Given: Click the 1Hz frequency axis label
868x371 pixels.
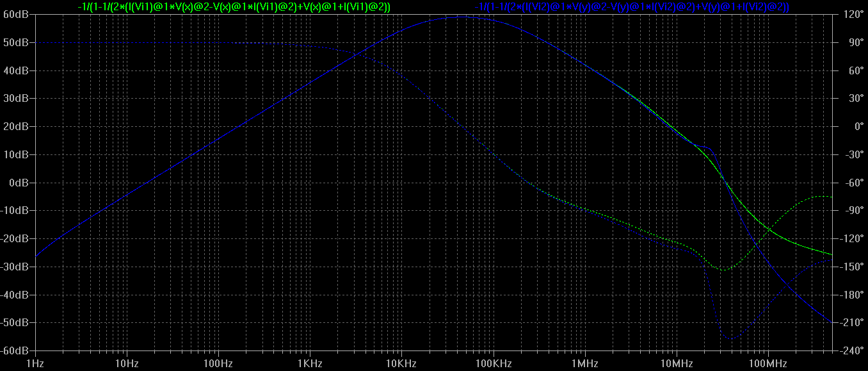Looking at the screenshot, I should click(x=36, y=364).
